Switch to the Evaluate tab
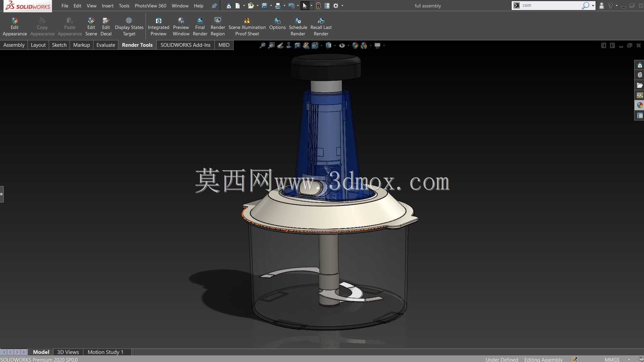 coord(106,45)
